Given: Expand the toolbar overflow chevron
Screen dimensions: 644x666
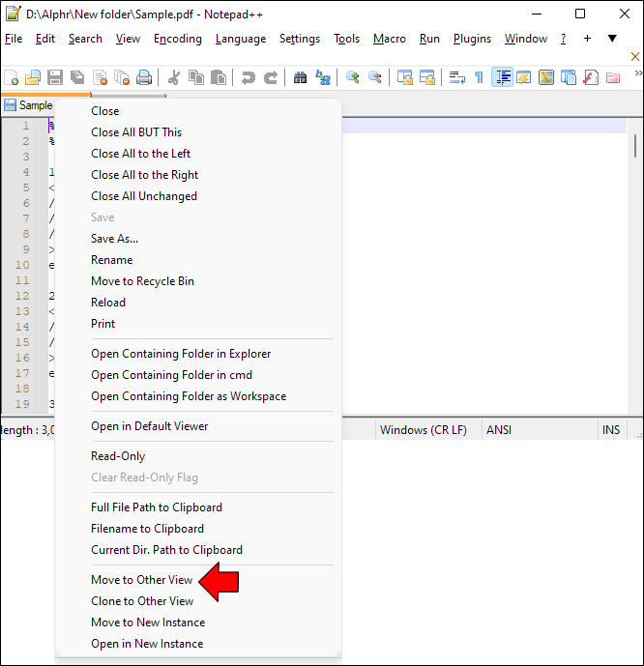Looking at the screenshot, I should tap(638, 73).
